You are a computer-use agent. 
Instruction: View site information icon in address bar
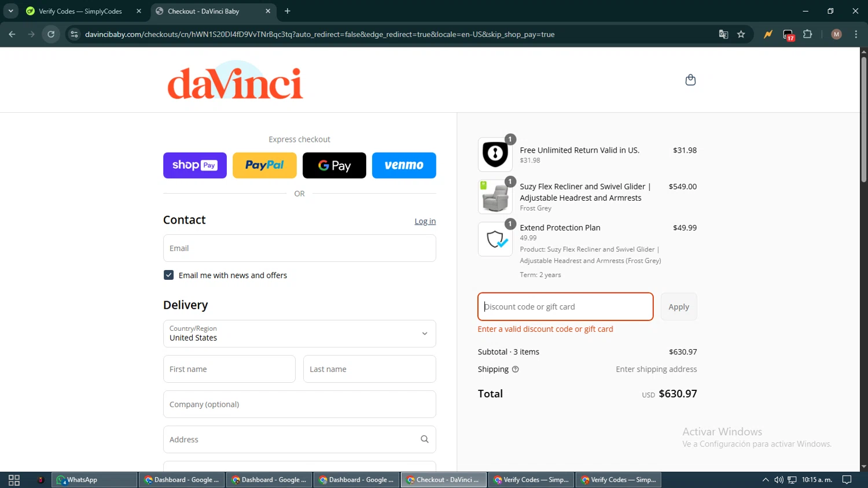pyautogui.click(x=74, y=34)
